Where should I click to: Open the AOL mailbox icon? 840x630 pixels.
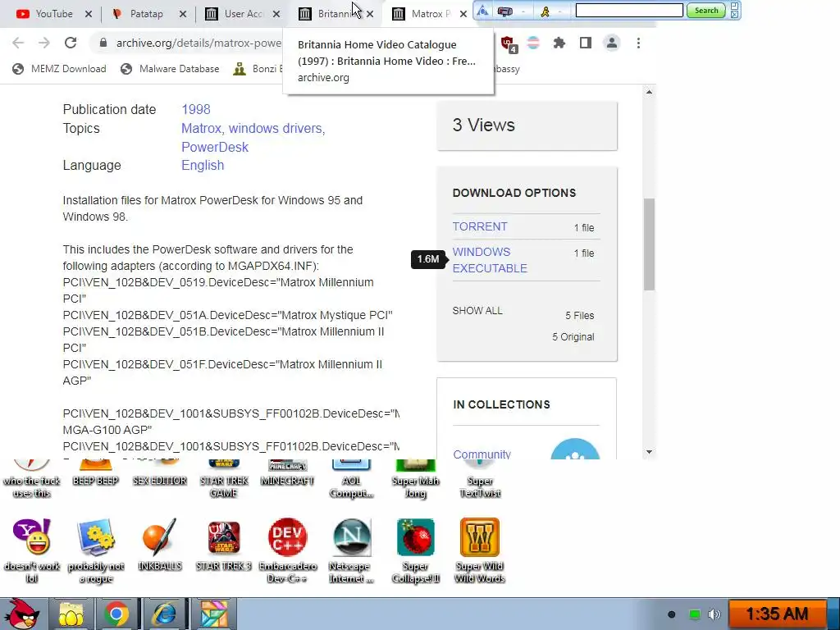click(x=504, y=11)
